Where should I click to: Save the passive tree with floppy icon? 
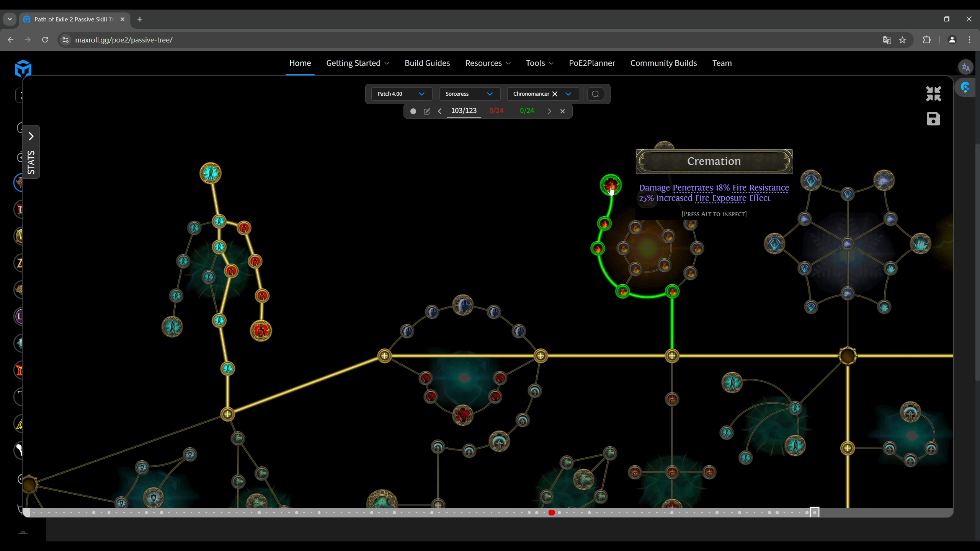tap(933, 119)
